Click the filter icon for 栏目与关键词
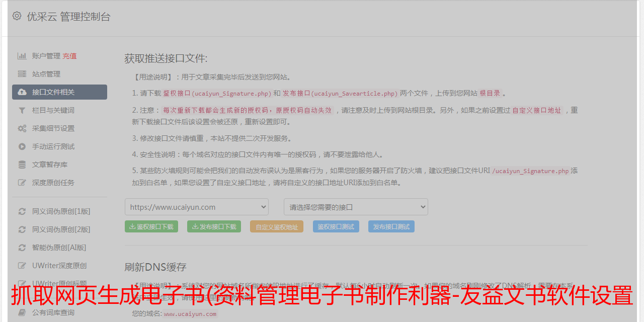 point(22,110)
